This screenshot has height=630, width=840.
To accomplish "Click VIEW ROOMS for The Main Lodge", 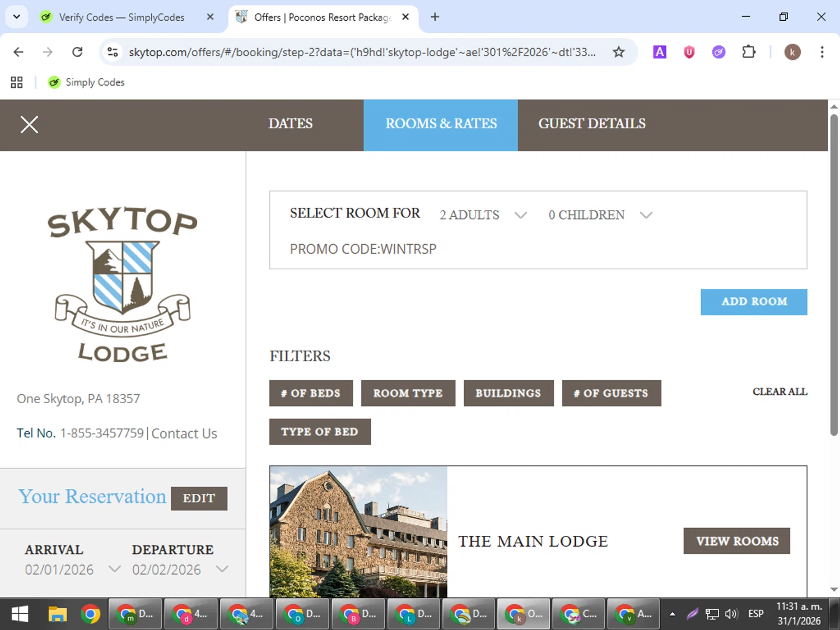I will pos(736,541).
